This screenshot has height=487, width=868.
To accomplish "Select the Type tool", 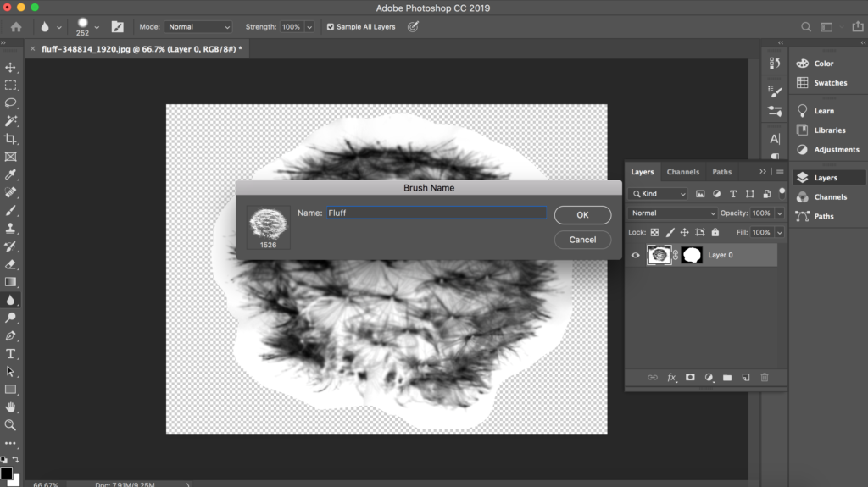I will 10,354.
